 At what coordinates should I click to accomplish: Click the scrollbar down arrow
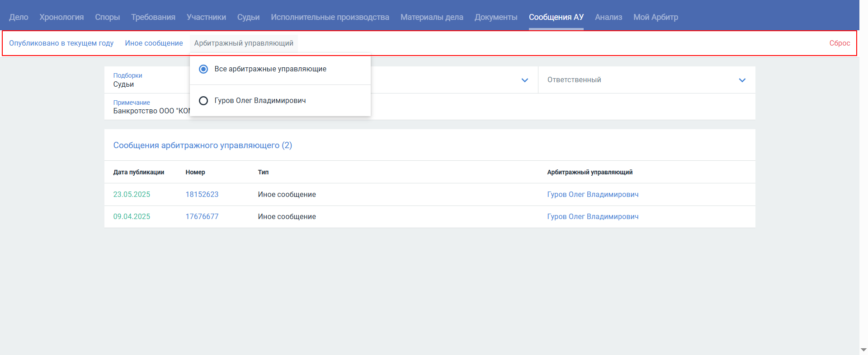point(863,350)
